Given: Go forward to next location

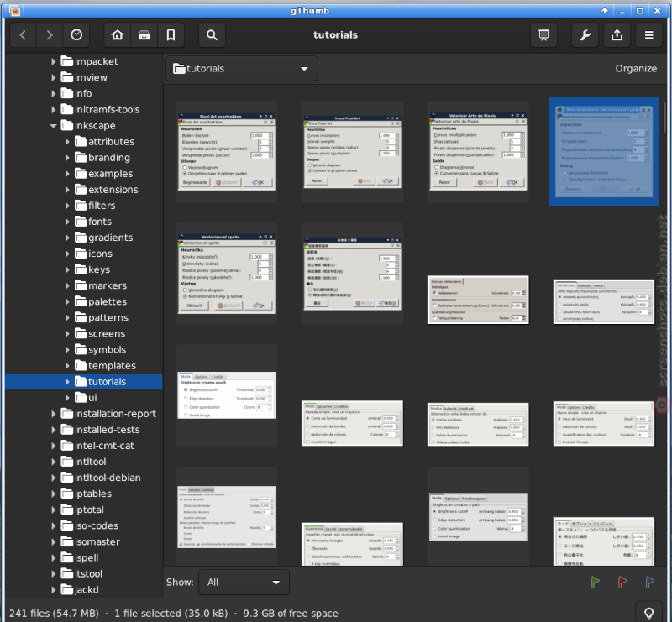Looking at the screenshot, I should coord(50,35).
